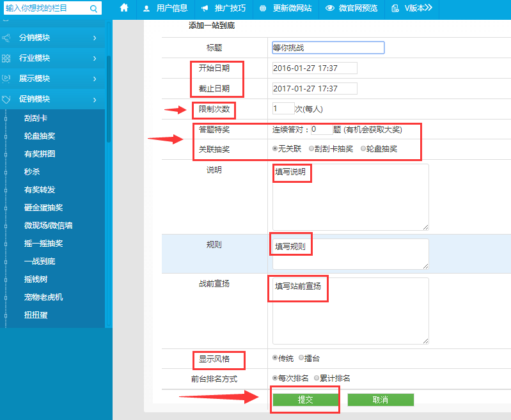Open 用户信息 in top navigation
Viewport: 511px width, 420px height.
tap(172, 8)
